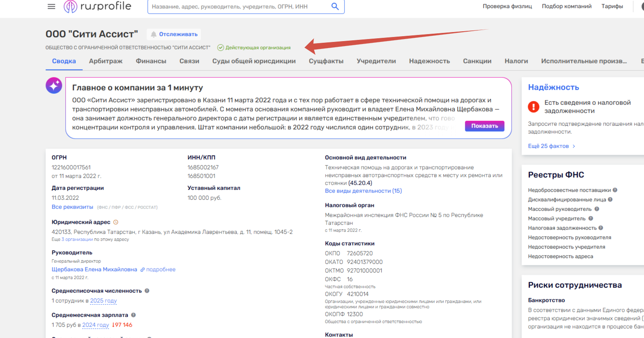Open the Налоги tab

point(516,61)
